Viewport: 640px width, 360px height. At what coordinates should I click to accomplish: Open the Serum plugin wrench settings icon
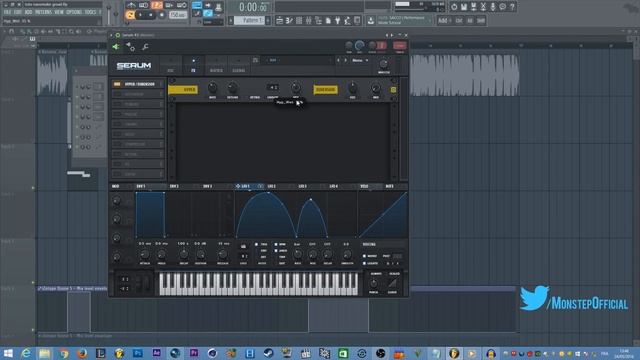tap(145, 47)
